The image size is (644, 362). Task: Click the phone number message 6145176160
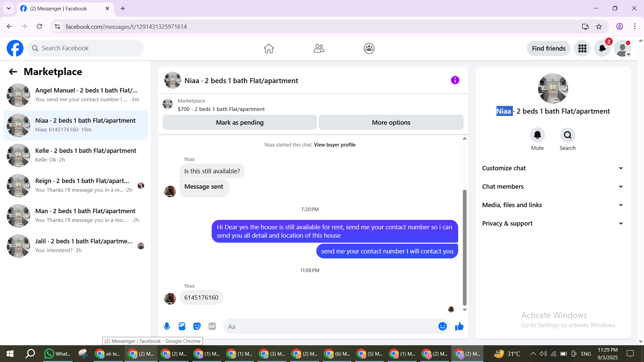(x=201, y=298)
